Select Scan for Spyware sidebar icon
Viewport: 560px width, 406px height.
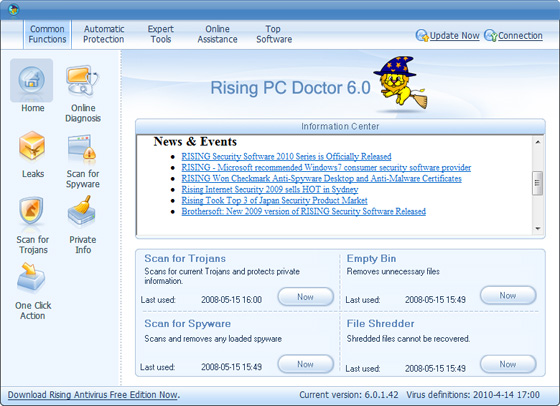point(82,147)
